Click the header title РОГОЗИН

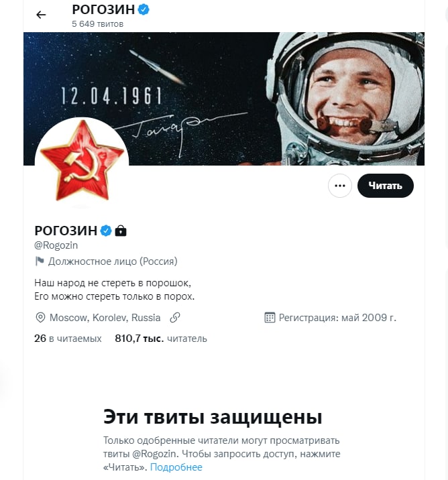pos(103,10)
